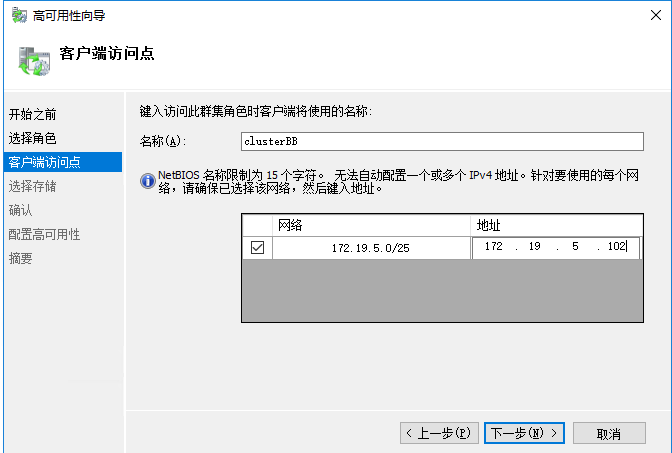Go back with 上一步(P) button
This screenshot has width=672, height=453.
click(x=439, y=433)
